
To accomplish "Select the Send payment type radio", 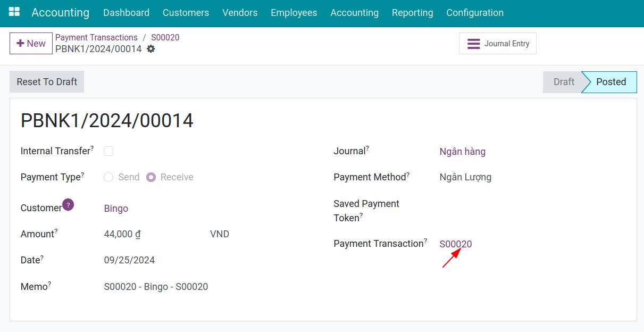I will (108, 177).
